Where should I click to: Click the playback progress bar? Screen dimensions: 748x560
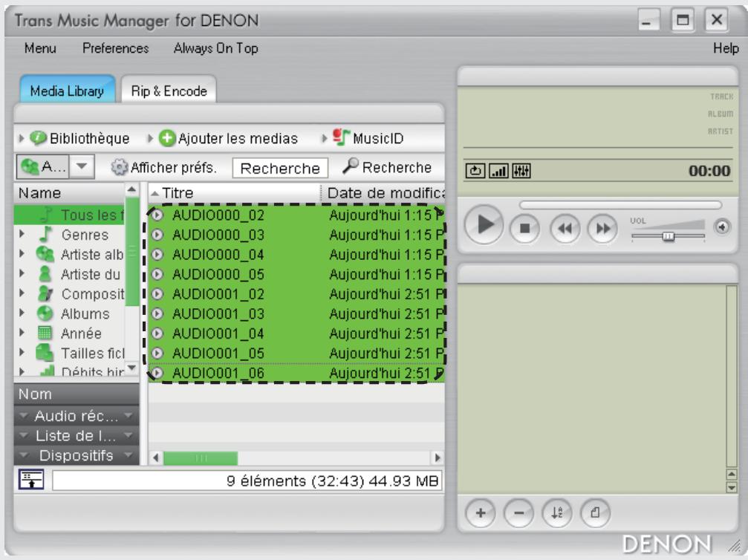point(620,205)
